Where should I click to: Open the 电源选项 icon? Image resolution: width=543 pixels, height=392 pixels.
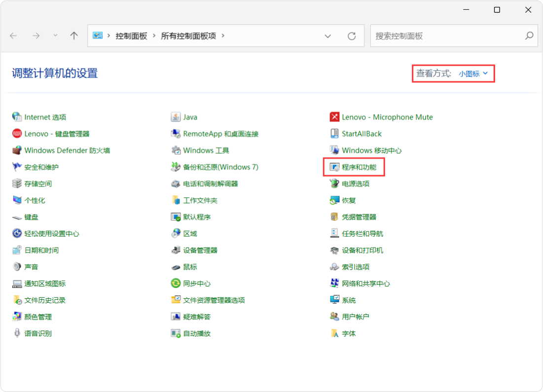[x=334, y=183]
